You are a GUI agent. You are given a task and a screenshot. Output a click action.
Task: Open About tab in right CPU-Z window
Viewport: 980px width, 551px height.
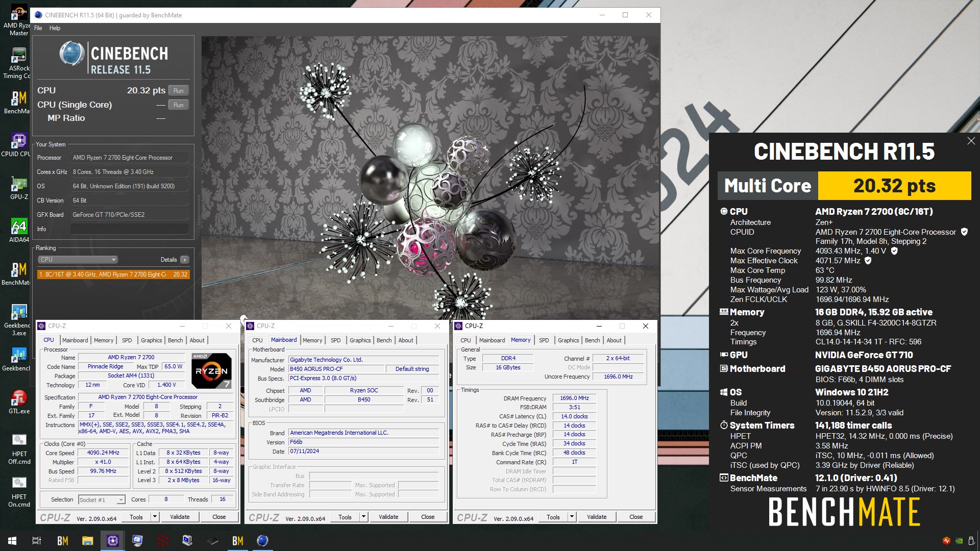coord(614,340)
